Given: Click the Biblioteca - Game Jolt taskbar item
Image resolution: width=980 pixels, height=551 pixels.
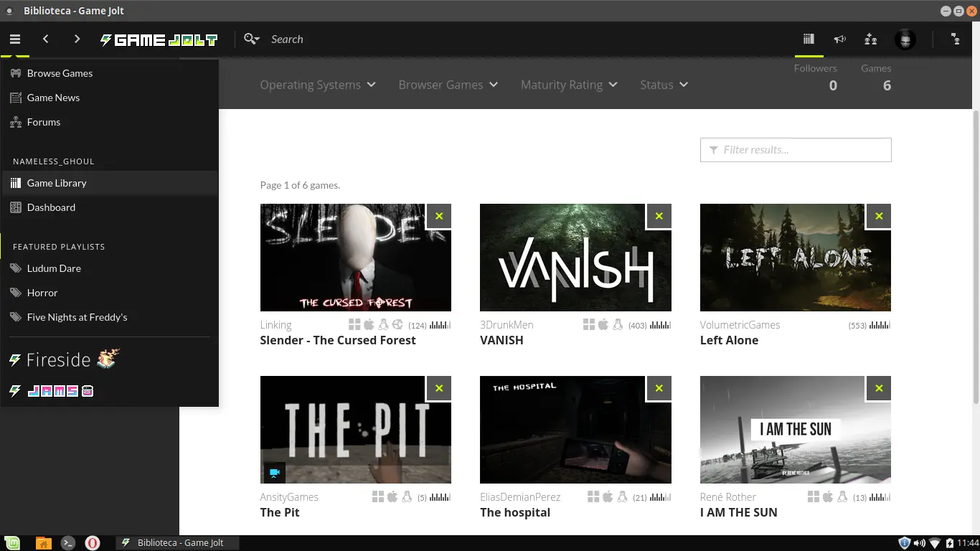Looking at the screenshot, I should (176, 543).
